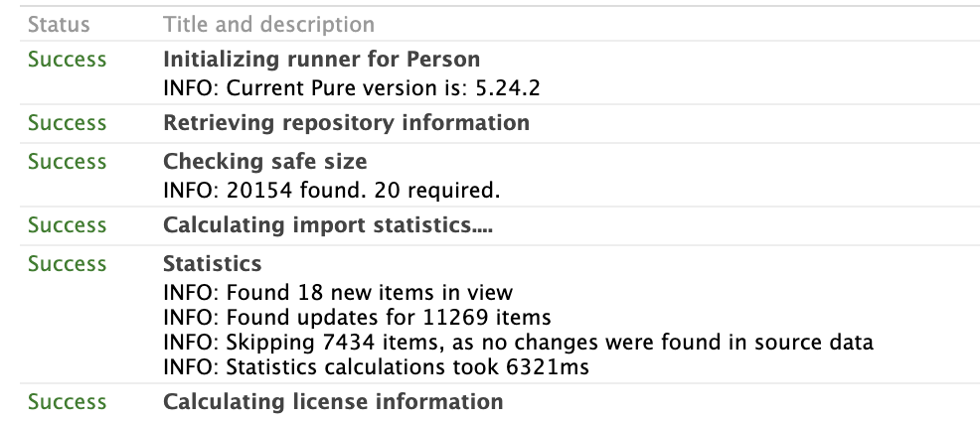Click Success status beside Calculating import statistics

(x=67, y=225)
